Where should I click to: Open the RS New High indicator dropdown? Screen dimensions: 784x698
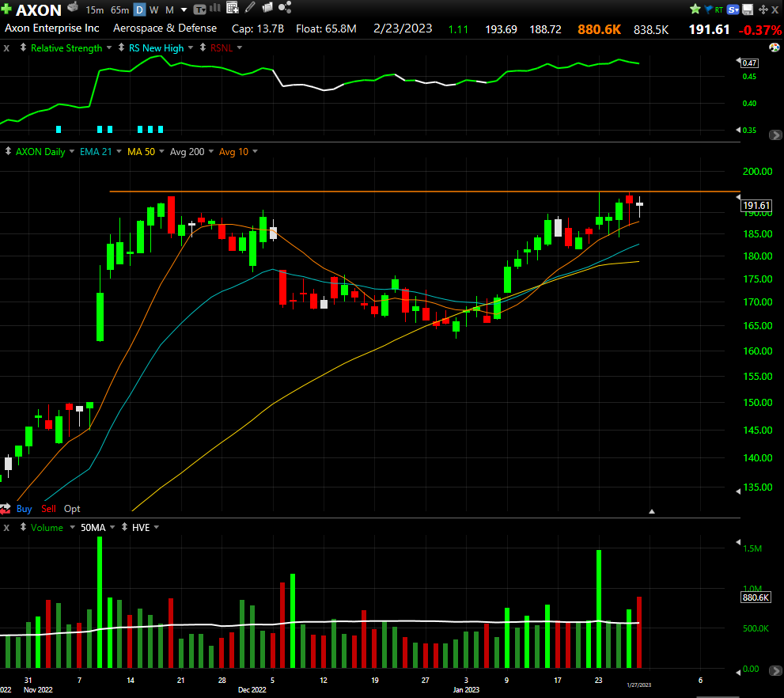(190, 48)
